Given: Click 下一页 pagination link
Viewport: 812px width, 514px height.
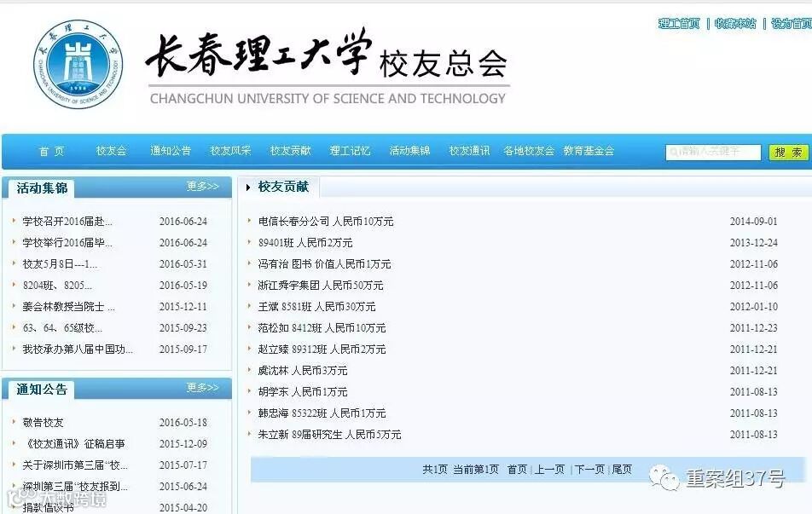Looking at the screenshot, I should pyautogui.click(x=589, y=470).
